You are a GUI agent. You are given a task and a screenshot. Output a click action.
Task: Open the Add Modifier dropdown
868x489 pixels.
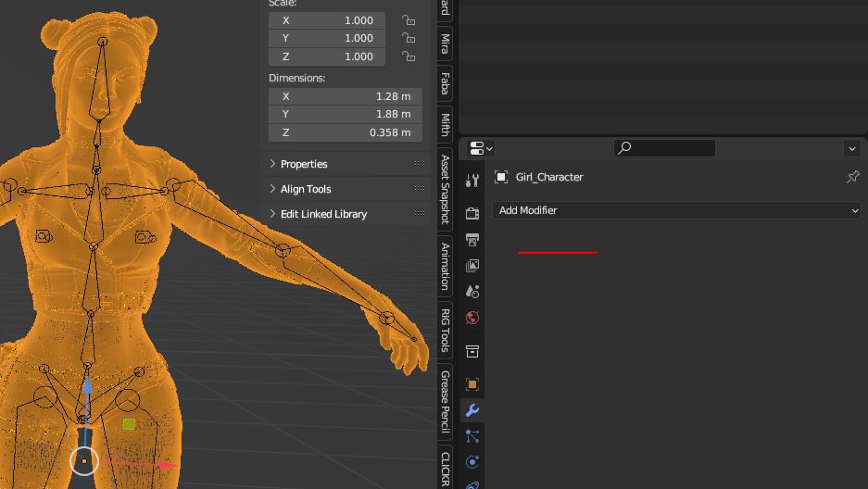[x=678, y=210]
